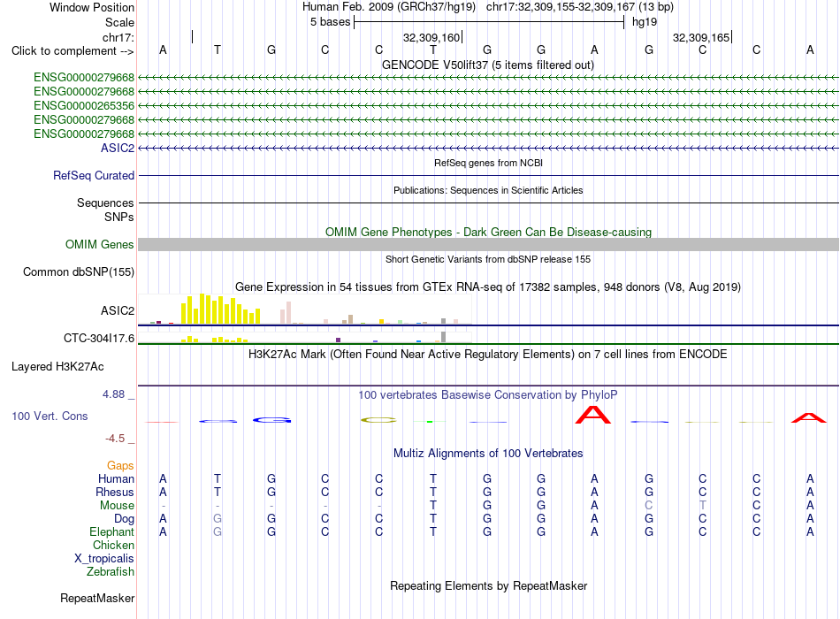Open 'Repeating Elements by RepeatMasker' title
This screenshot has width=840, height=619.
point(488,585)
